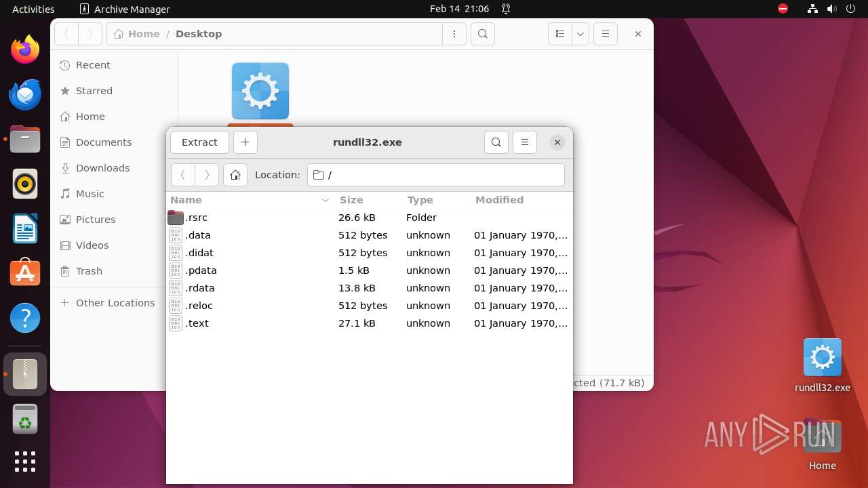
Task: Open the Archive Manager top bar menu
Action: (125, 9)
